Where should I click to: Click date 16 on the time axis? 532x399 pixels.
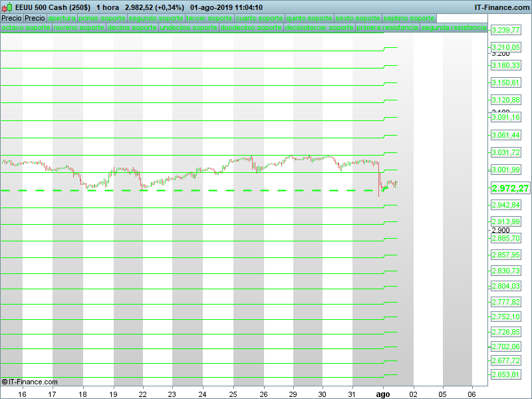coord(22,394)
